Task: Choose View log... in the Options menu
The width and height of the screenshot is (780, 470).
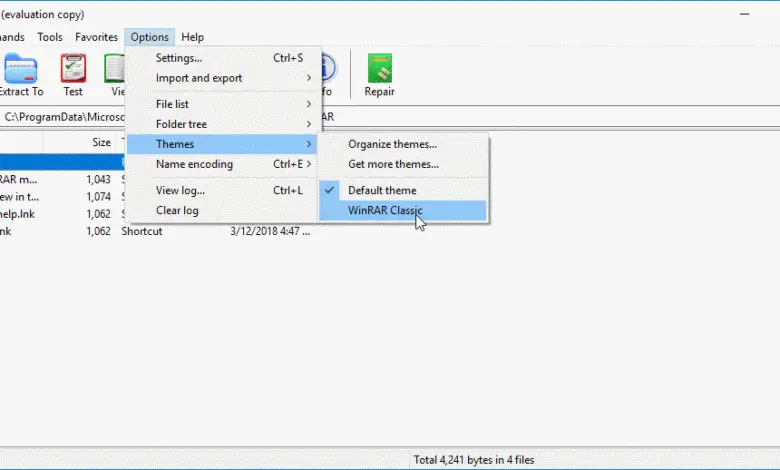Action: [221, 190]
